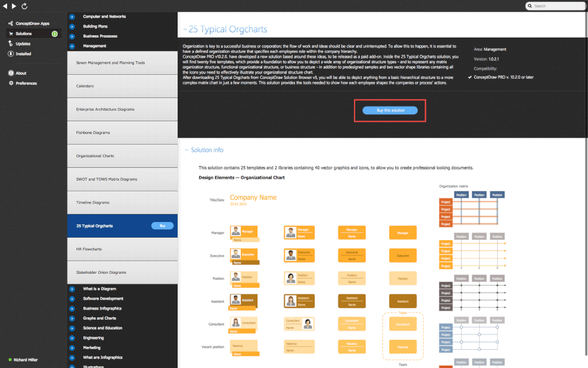
Task: Expand Building Plans category
Action: pos(72,26)
